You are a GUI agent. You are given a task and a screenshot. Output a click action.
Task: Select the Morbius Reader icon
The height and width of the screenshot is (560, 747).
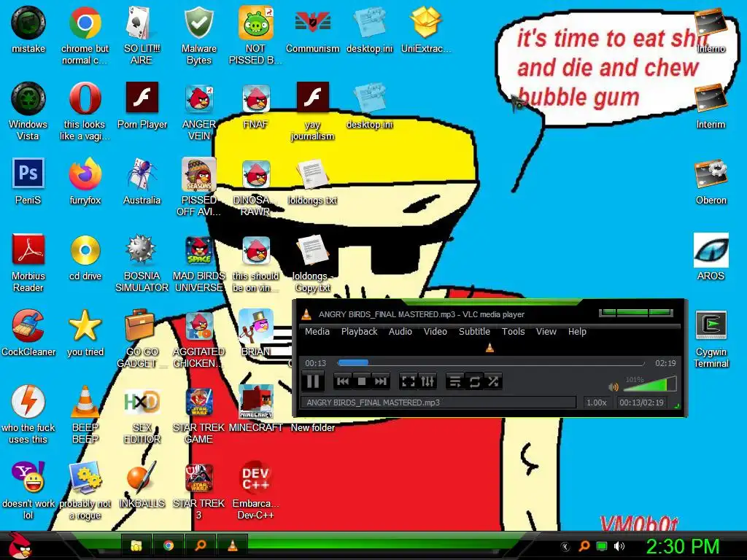28,262
